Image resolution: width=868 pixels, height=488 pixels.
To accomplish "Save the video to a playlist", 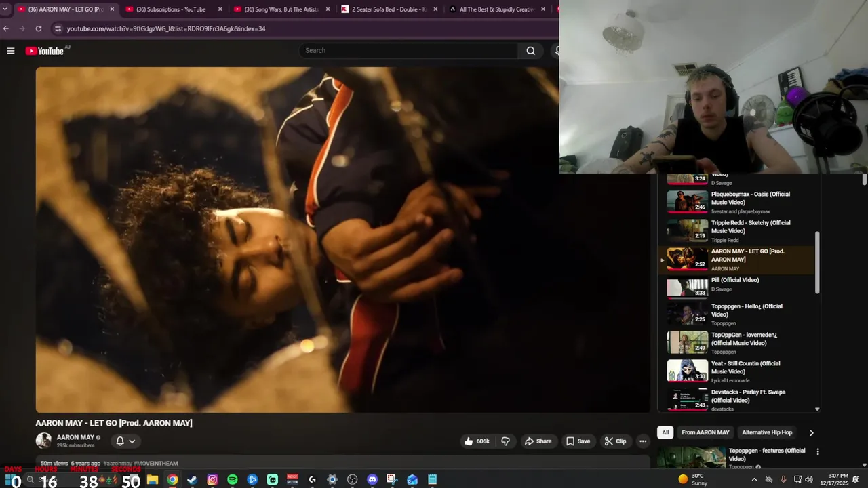I will (578, 441).
